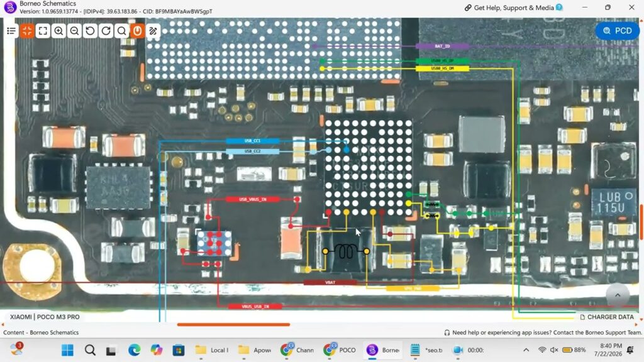Open Microsoft Store from the taskbar

178,350
